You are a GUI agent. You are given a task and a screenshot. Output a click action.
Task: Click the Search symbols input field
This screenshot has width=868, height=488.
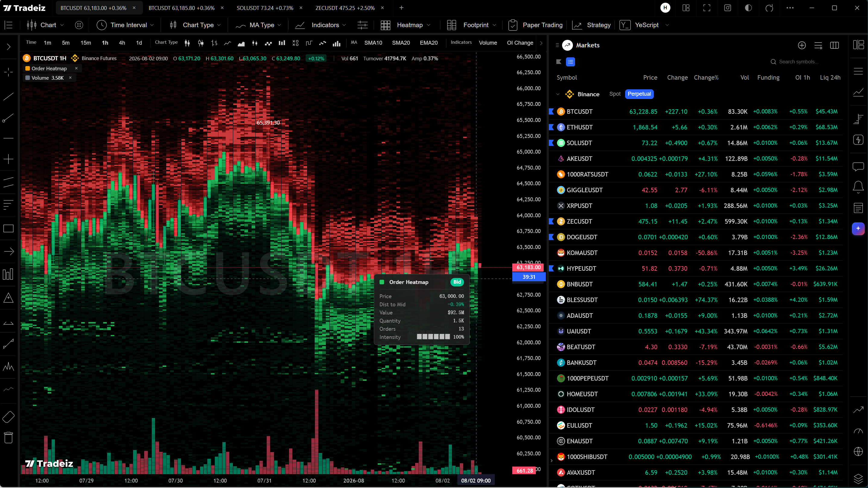pos(805,62)
